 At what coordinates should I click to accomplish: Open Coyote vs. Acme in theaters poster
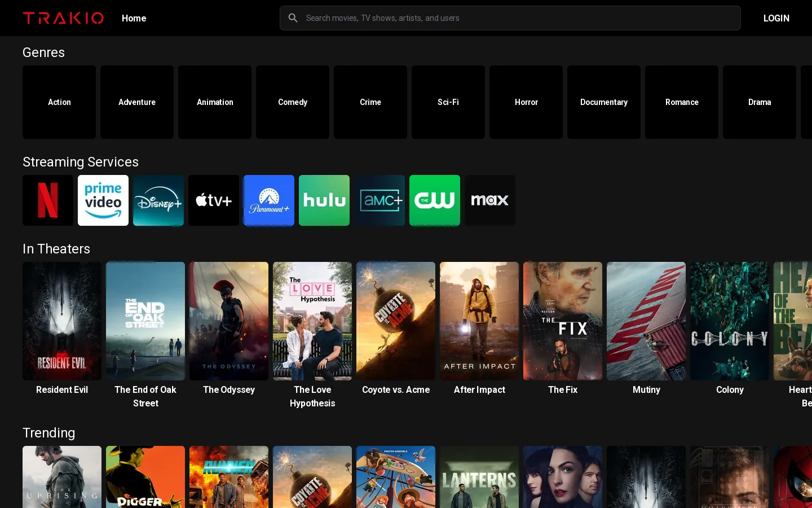(396, 321)
